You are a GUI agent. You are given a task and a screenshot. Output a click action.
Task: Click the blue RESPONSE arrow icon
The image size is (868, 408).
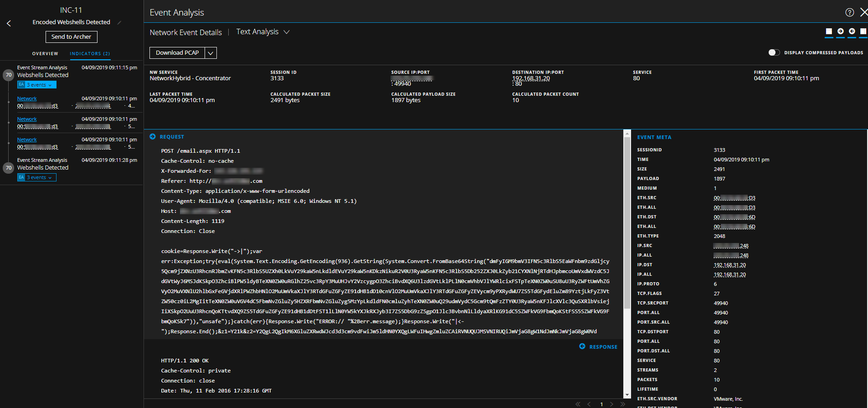582,346
